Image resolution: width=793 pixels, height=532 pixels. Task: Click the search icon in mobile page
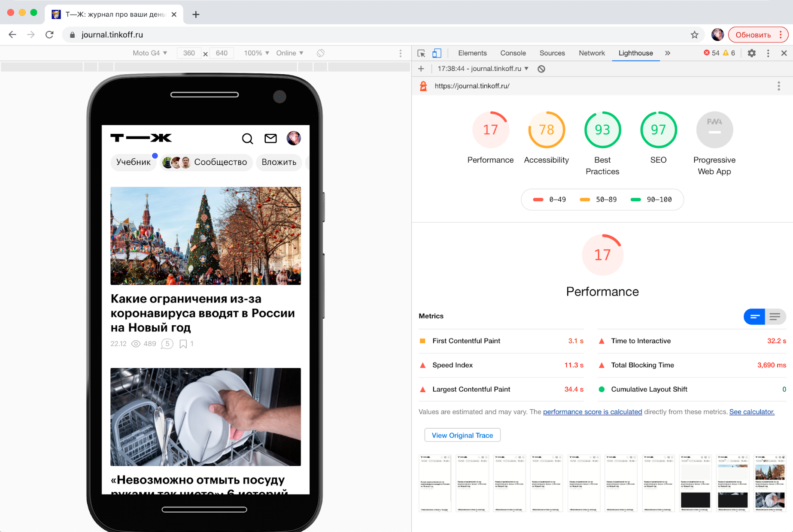click(x=247, y=138)
